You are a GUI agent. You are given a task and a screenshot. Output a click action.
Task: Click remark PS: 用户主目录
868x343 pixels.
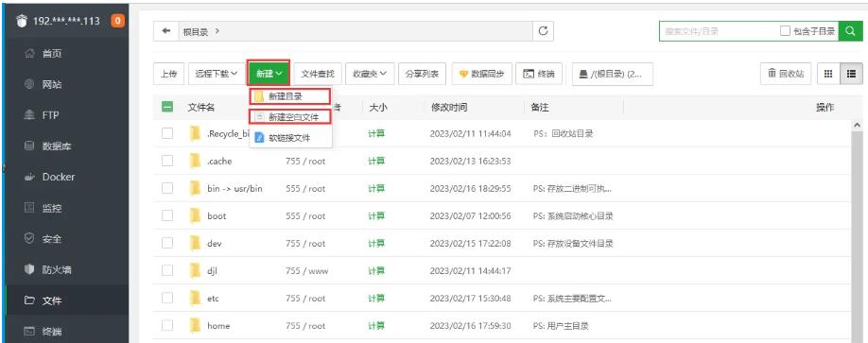tap(561, 326)
